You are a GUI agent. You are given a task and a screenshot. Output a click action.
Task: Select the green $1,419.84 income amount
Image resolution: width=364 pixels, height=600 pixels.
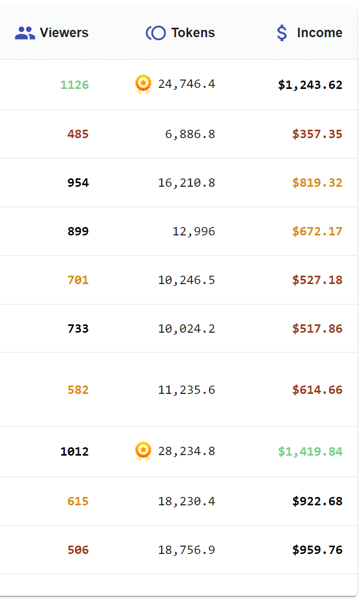(x=310, y=451)
